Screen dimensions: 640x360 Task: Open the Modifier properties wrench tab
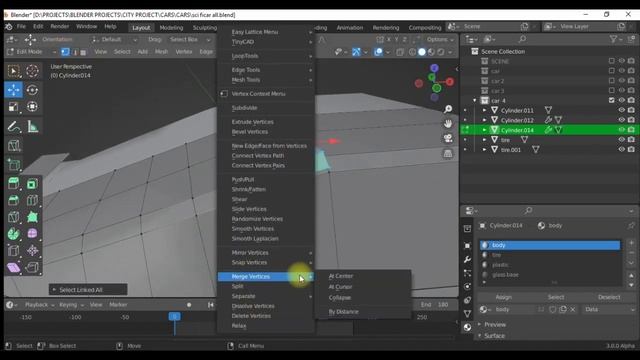467,259
